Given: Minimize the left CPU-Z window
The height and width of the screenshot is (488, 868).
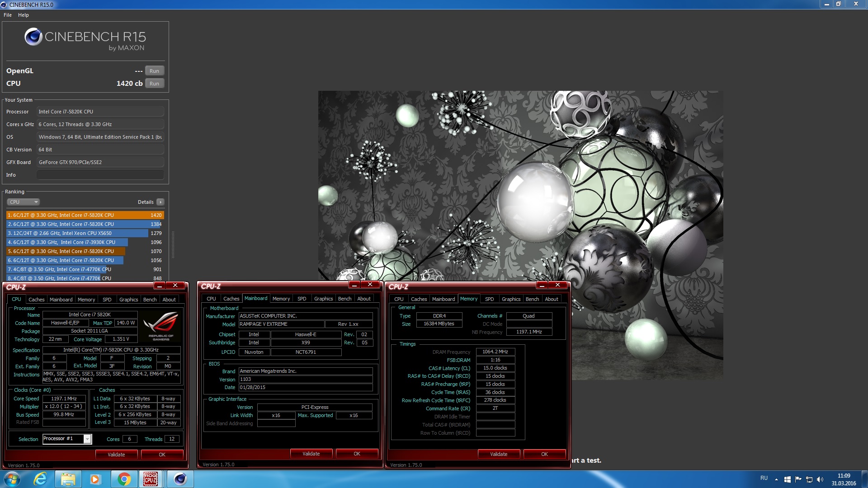Looking at the screenshot, I should pyautogui.click(x=159, y=286).
